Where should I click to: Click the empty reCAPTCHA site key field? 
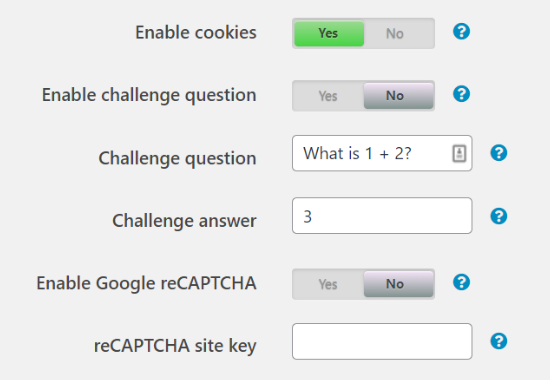point(382,341)
